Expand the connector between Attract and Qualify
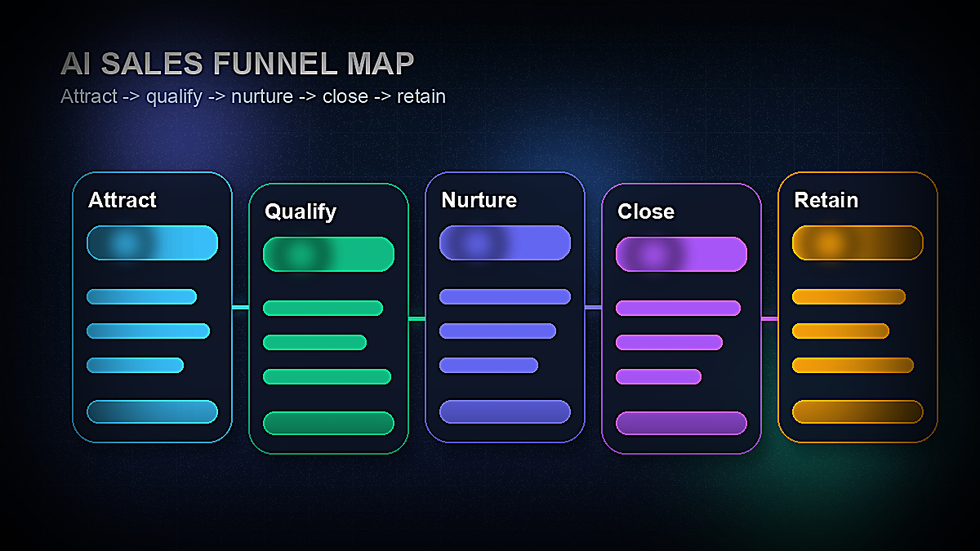980x551 pixels. (239, 309)
